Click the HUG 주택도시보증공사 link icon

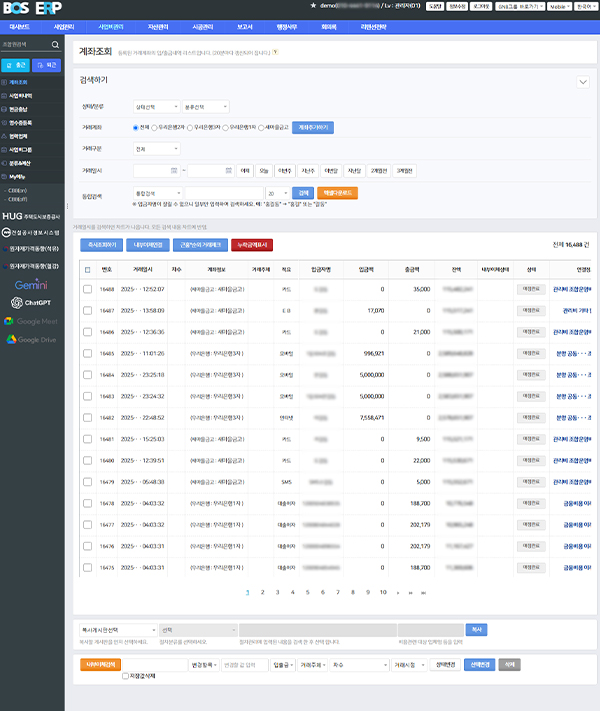coord(31,215)
